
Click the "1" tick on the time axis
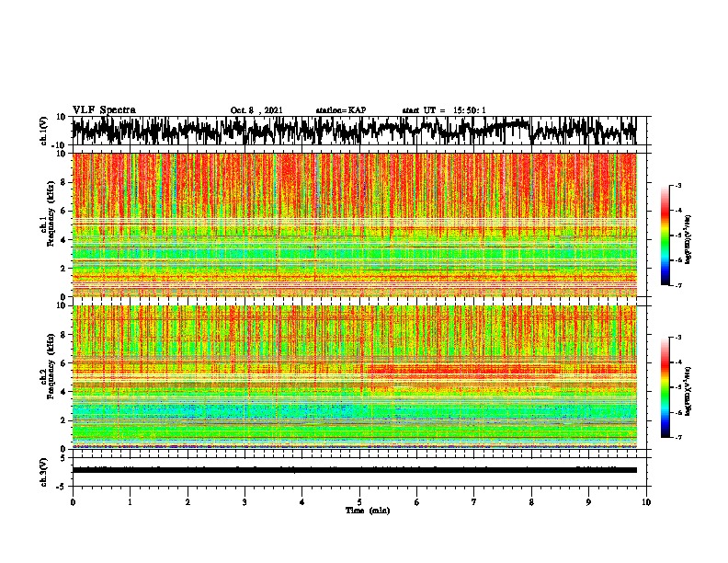click(x=130, y=502)
